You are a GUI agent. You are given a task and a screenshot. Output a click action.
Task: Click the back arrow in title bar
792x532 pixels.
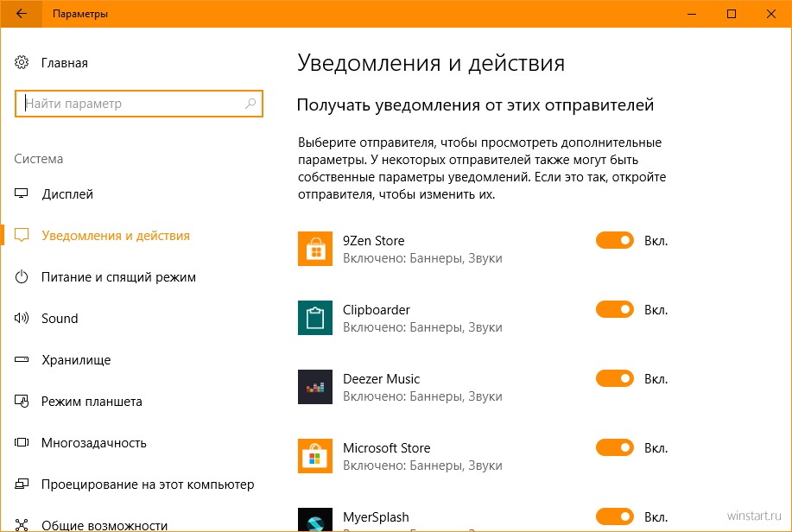point(22,14)
